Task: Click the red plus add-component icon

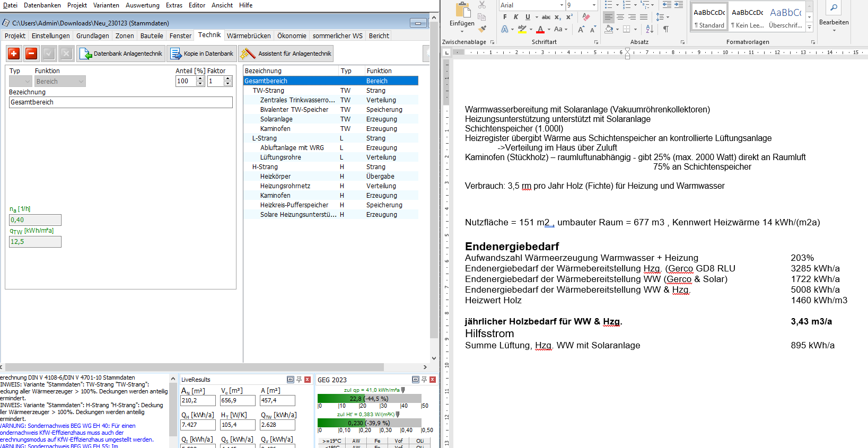Action: coord(14,54)
